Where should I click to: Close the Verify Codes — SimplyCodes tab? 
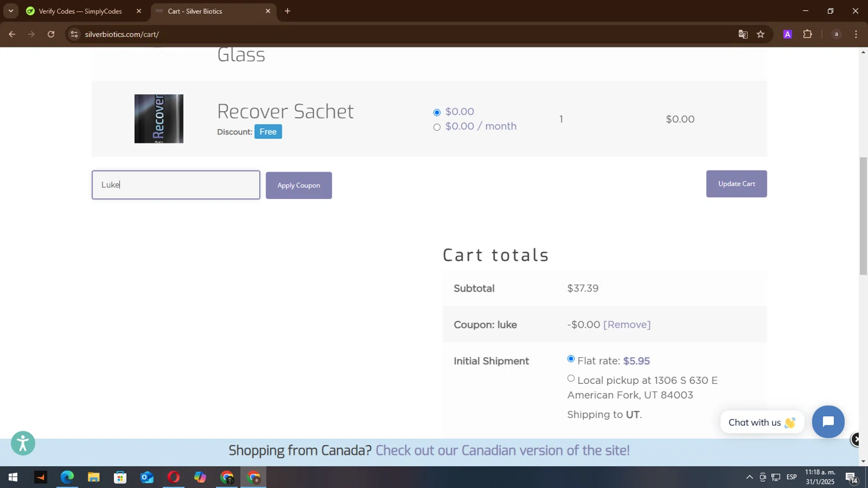[x=139, y=11]
